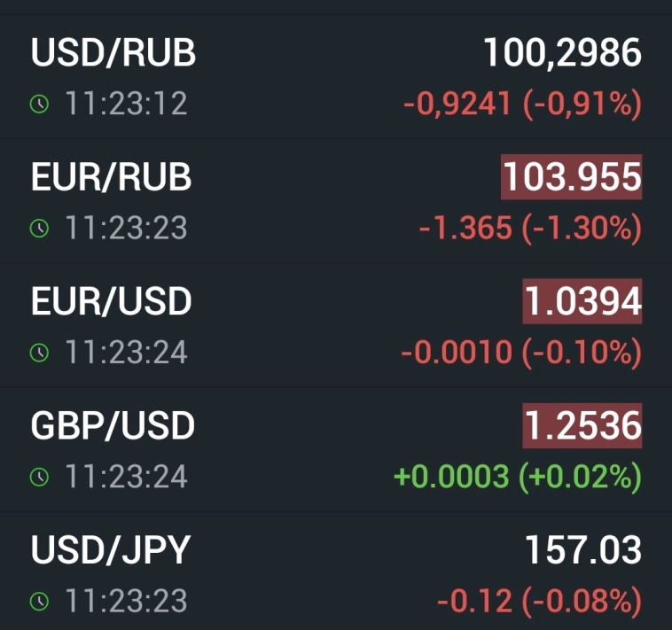Click the highlighted EUR/RUB price 103.955
Screen dimensions: 672x630
click(571, 177)
